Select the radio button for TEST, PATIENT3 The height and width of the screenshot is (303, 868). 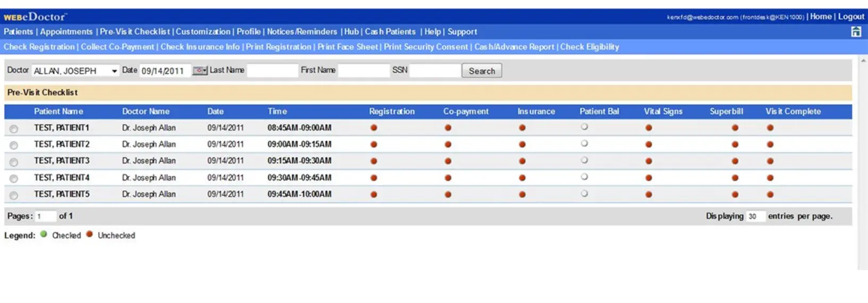tap(14, 162)
